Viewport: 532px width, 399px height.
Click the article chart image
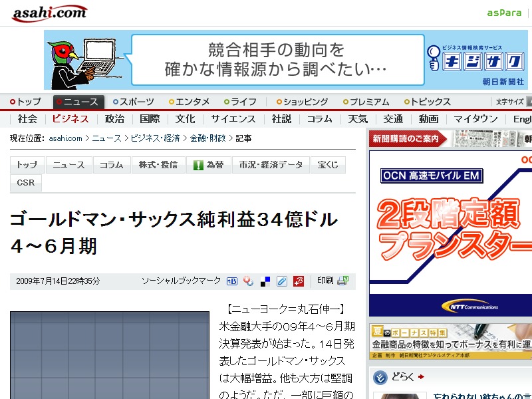pyautogui.click(x=110, y=355)
